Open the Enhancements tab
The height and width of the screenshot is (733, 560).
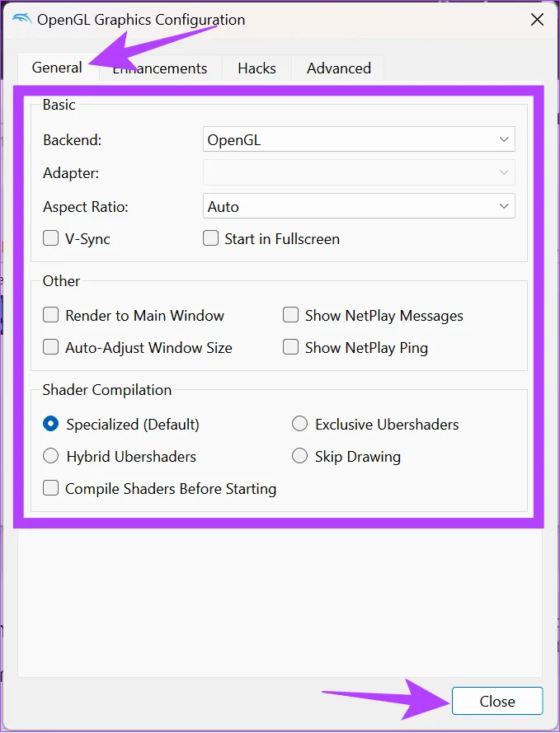[x=160, y=68]
